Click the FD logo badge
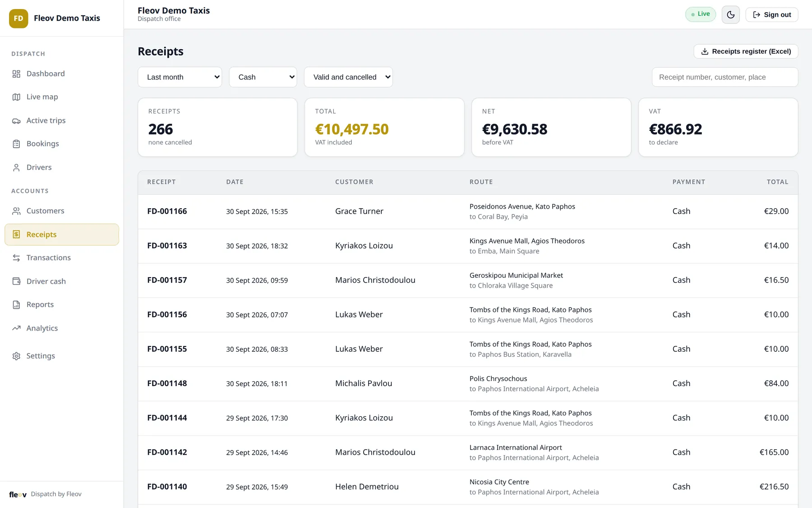 (x=18, y=19)
